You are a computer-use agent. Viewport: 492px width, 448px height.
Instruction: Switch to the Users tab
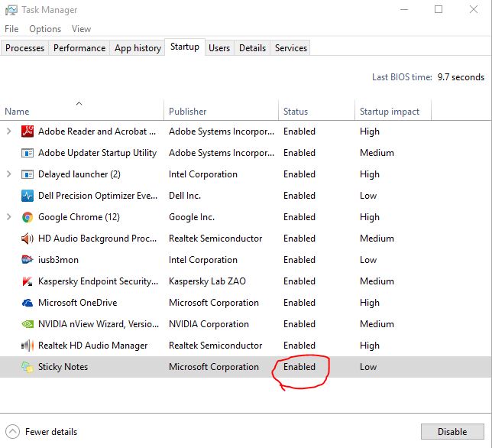coord(219,48)
